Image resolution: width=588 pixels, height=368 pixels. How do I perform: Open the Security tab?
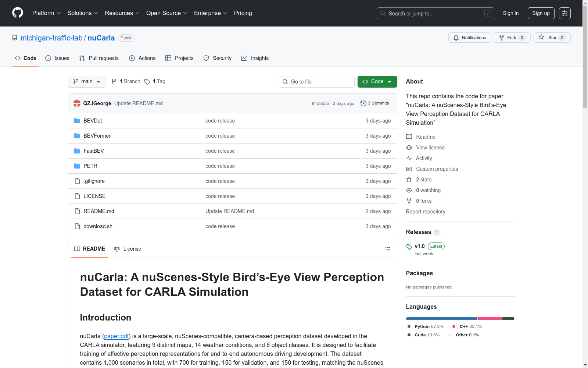pyautogui.click(x=218, y=58)
